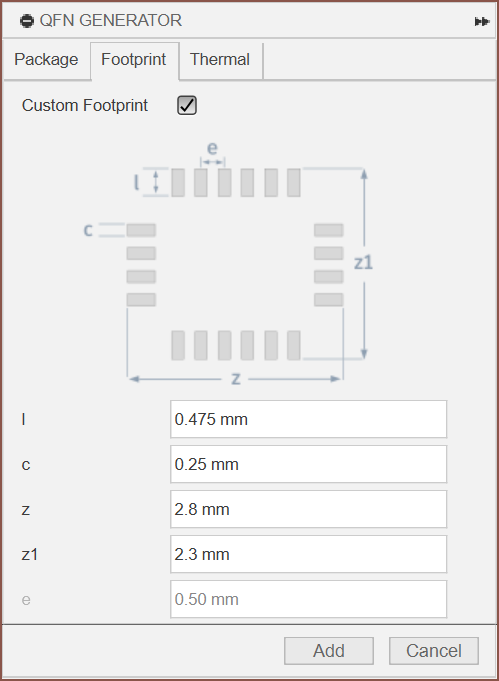The width and height of the screenshot is (499, 681).
Task: Click the c input field showing 0.25 mm
Action: [308, 464]
